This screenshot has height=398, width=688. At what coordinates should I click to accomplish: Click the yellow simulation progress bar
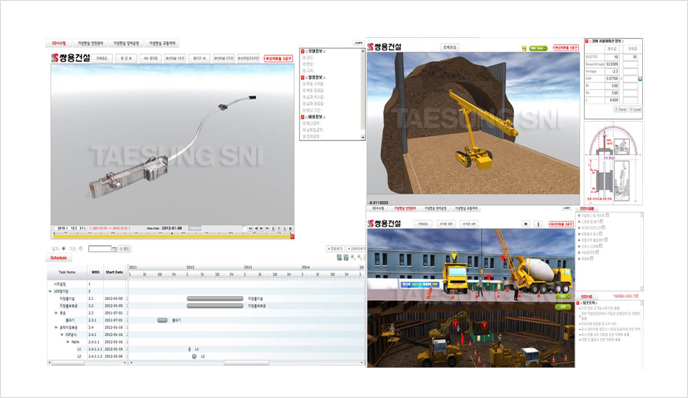[172, 237]
